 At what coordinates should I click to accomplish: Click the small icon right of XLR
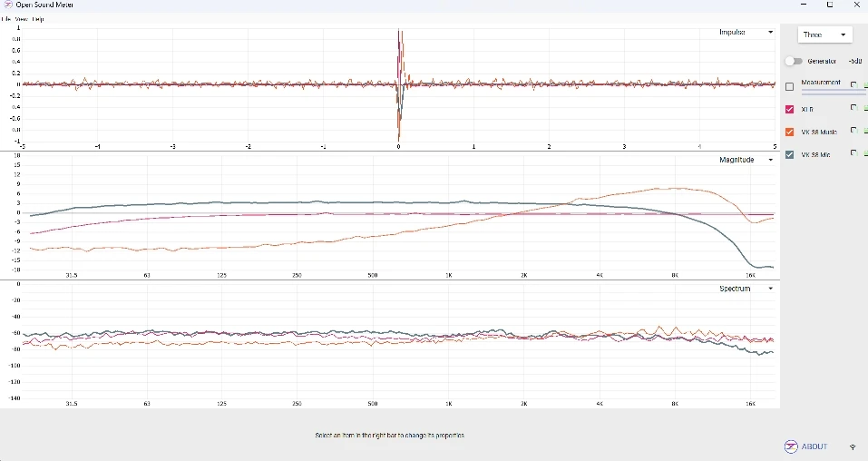[x=853, y=107]
